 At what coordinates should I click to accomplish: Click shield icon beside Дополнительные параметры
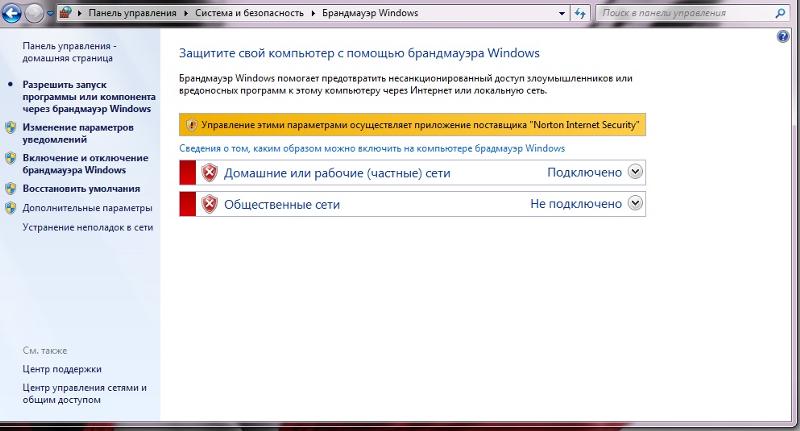[x=11, y=208]
